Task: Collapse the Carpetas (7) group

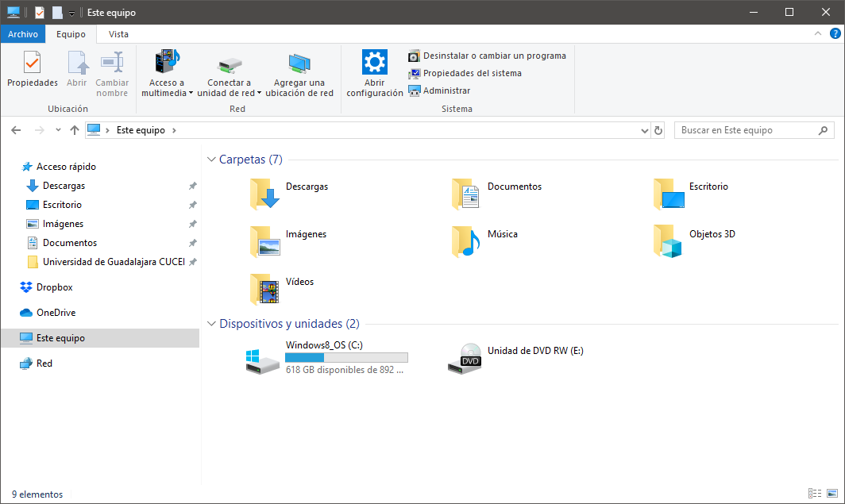Action: point(211,160)
